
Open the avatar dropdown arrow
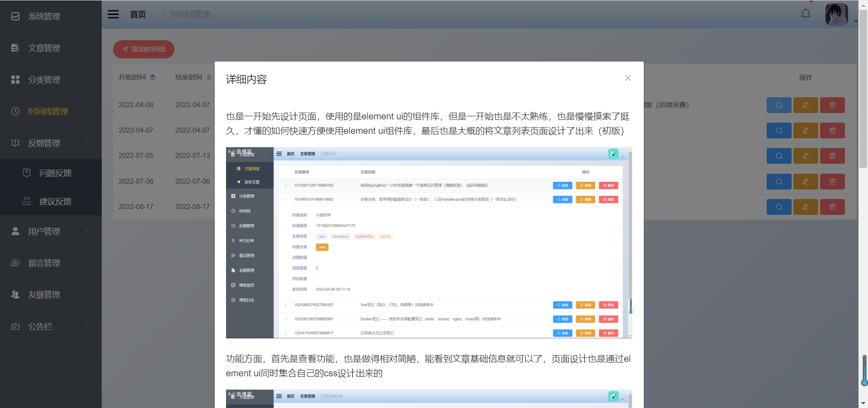pos(855,21)
